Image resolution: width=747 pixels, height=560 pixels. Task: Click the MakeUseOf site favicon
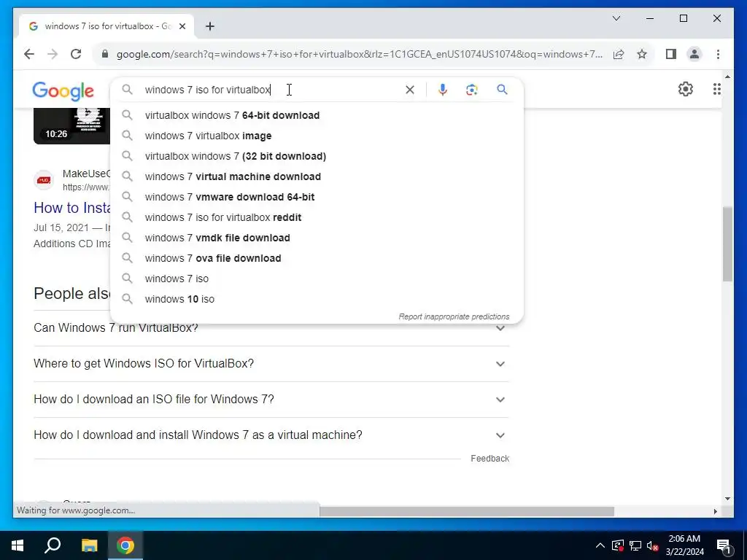[x=44, y=180]
